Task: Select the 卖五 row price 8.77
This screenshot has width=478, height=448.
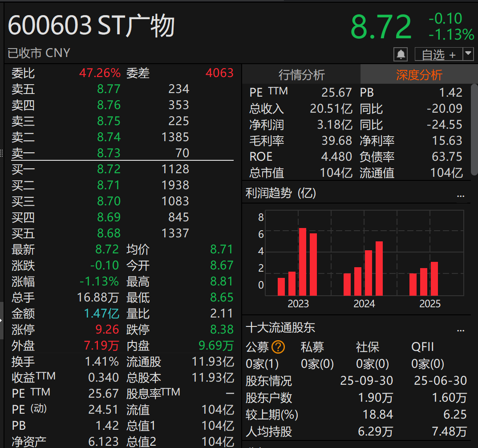Action: pos(109,89)
